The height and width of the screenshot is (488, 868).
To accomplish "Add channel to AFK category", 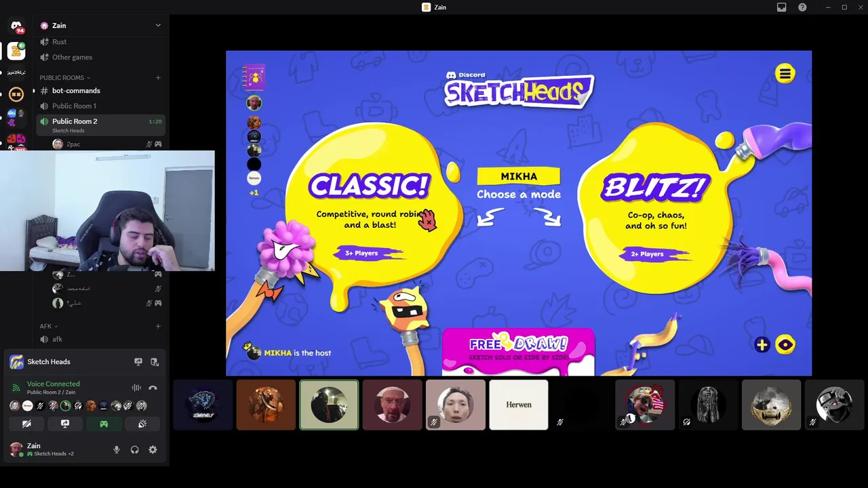I will 158,326.
